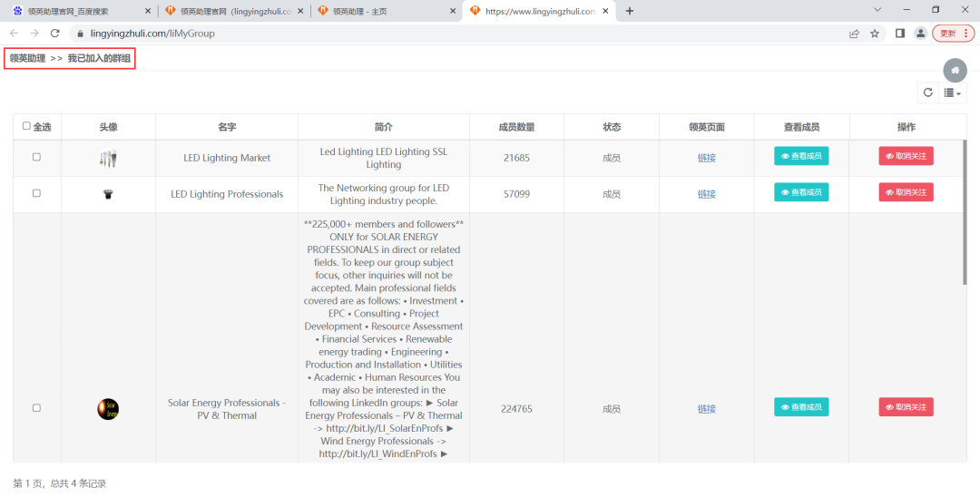Screen dimensions: 980x497
Task: Click the LED Lighting Market name cell
Action: point(227,159)
